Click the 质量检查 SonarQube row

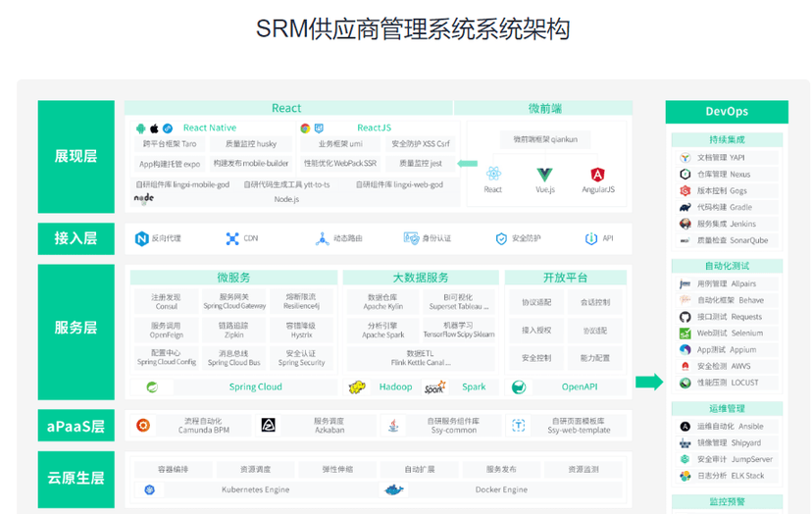point(727,240)
